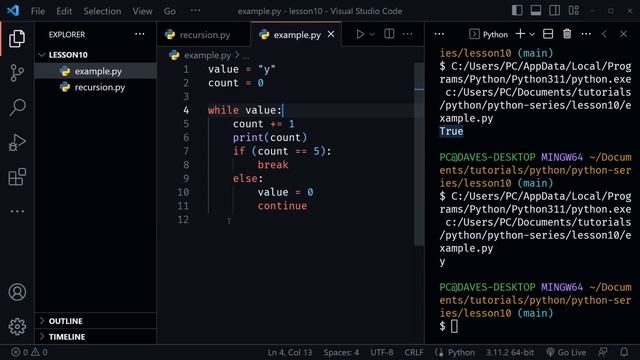The image size is (640, 360).
Task: Open the View menu
Action: coord(142,11)
